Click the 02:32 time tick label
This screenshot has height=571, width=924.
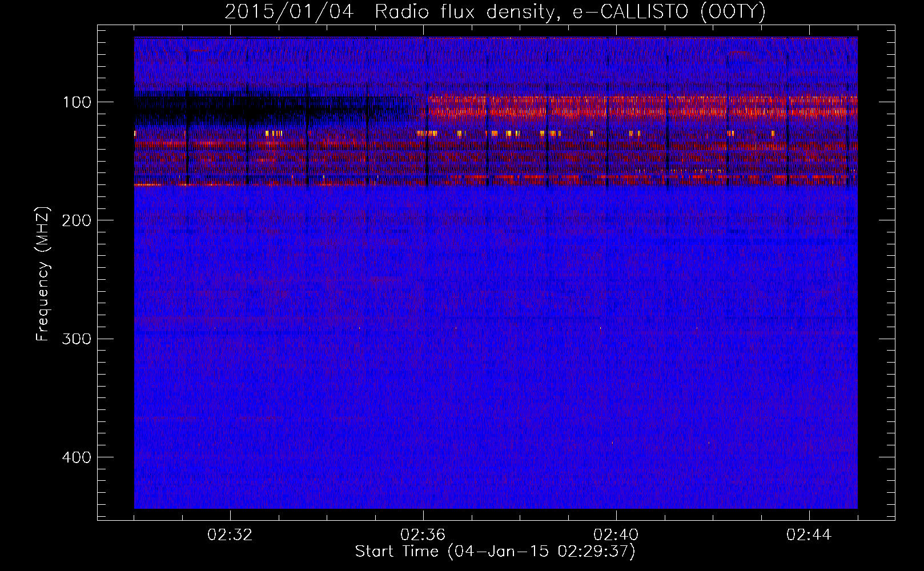(230, 535)
